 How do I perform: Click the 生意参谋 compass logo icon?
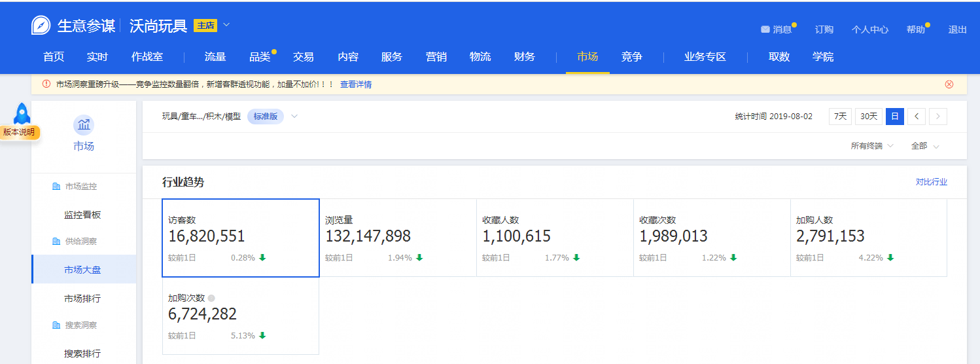[41, 26]
